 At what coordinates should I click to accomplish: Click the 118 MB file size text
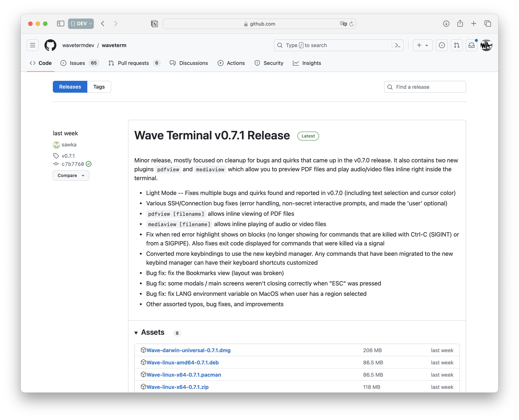[371, 387]
